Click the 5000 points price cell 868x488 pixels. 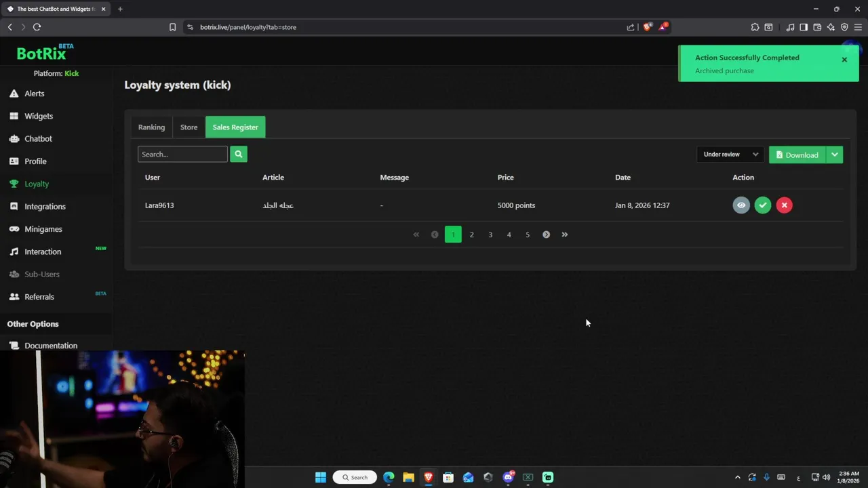pos(516,205)
